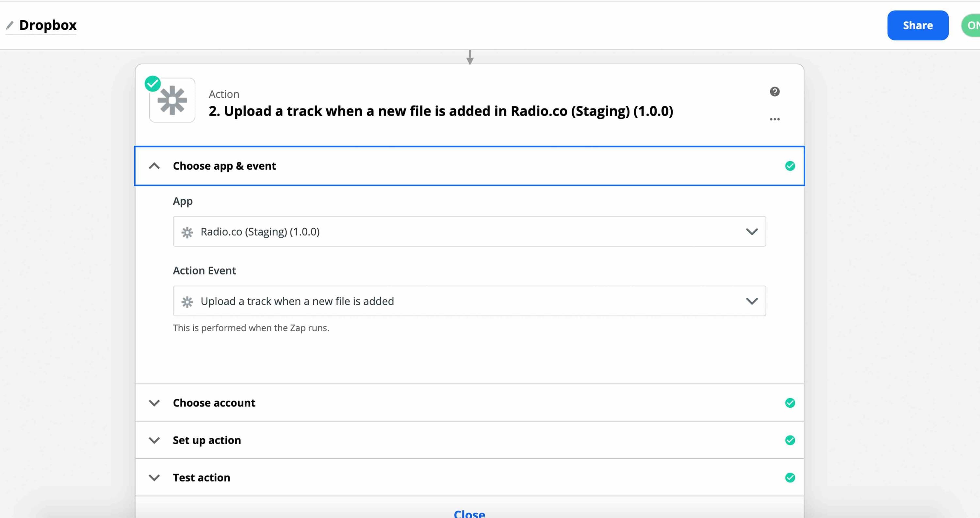Toggle the Zap ON switch
980x518 pixels.
[971, 25]
